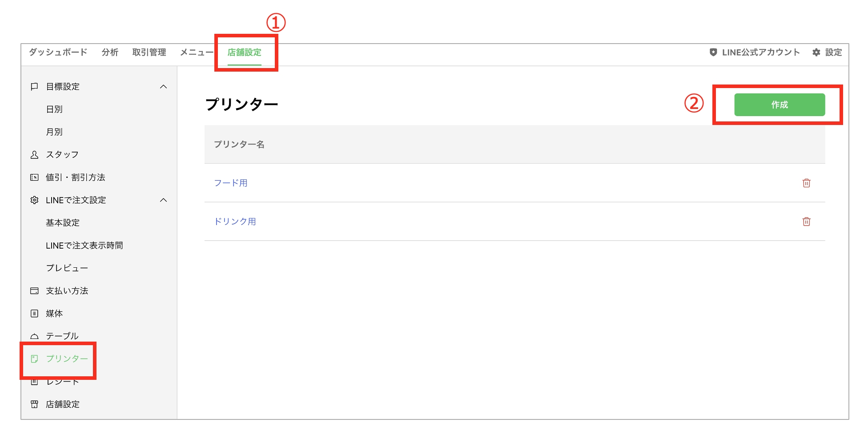Collapse the LINEで注文設定 section chevron
This screenshot has height=435, width=868.
point(163,200)
